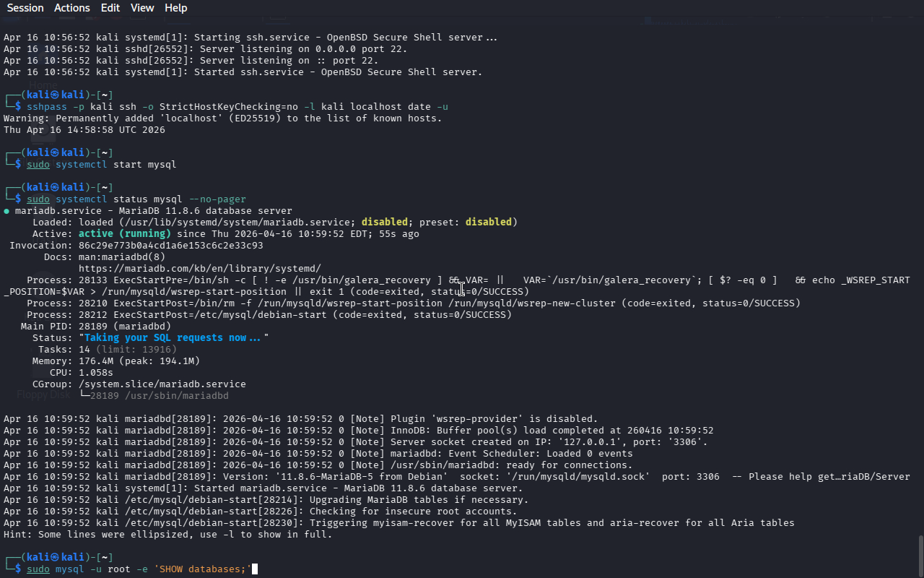This screenshot has height=578, width=924.
Task: Click the man:mariadbd(8) docs reference
Action: 121,256
